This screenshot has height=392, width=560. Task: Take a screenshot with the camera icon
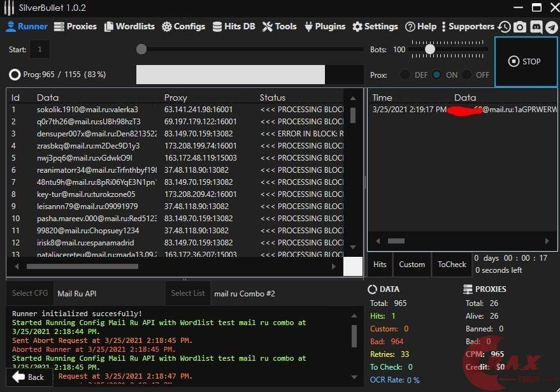pyautogui.click(x=520, y=27)
